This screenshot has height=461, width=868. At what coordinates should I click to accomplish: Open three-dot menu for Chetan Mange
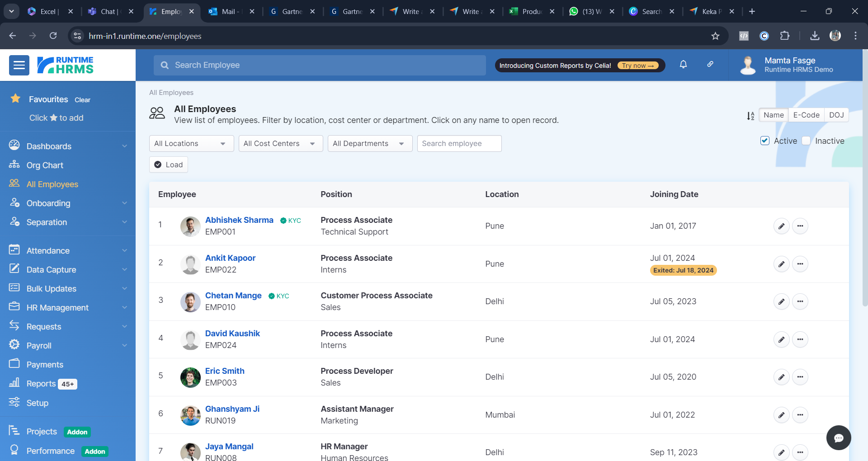800,301
